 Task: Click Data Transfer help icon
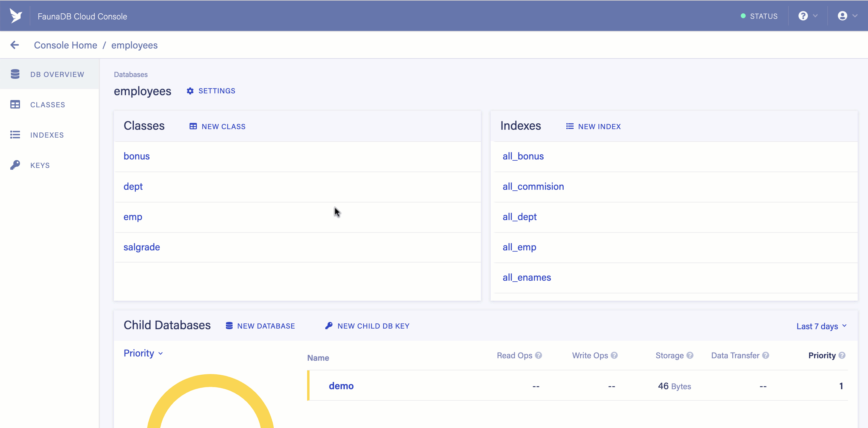tap(766, 355)
